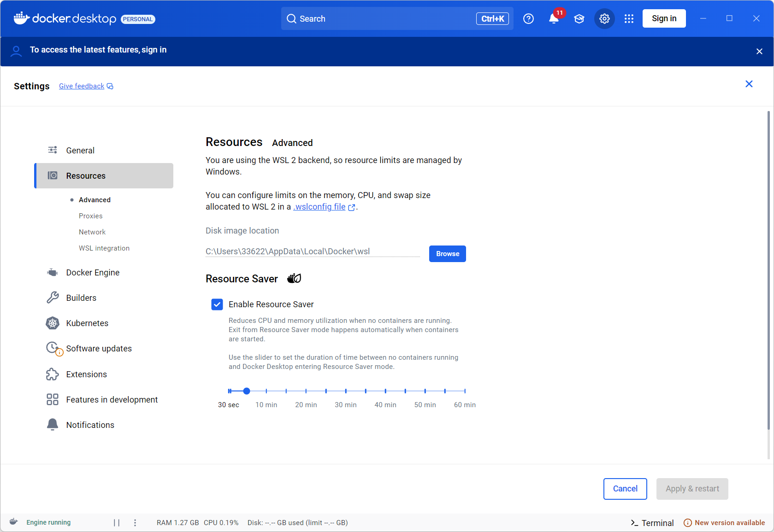
Task: Open the engine options three-dot menu
Action: click(x=135, y=523)
